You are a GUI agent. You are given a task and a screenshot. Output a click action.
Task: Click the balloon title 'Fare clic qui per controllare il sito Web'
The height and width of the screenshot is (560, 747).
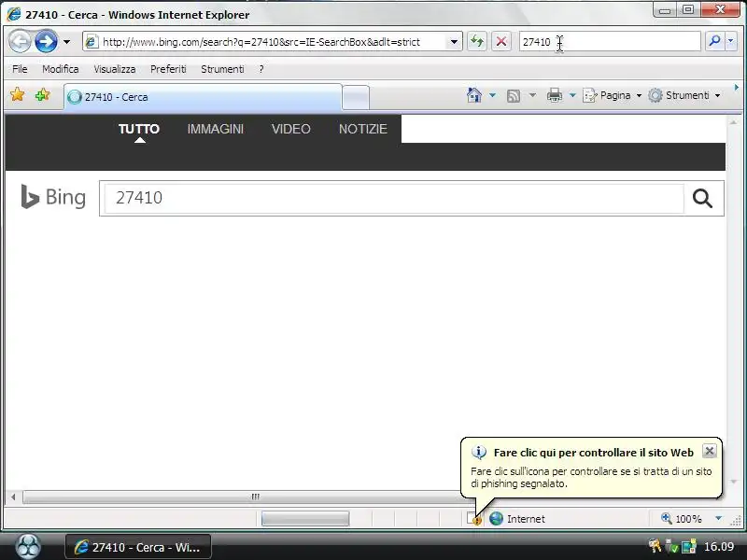pos(594,453)
